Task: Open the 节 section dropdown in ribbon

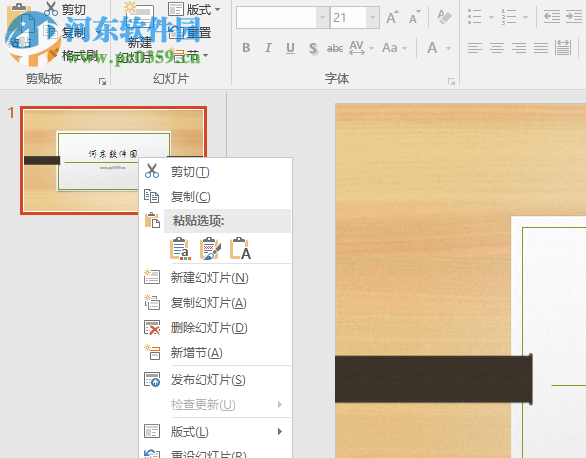Action: tap(190, 56)
